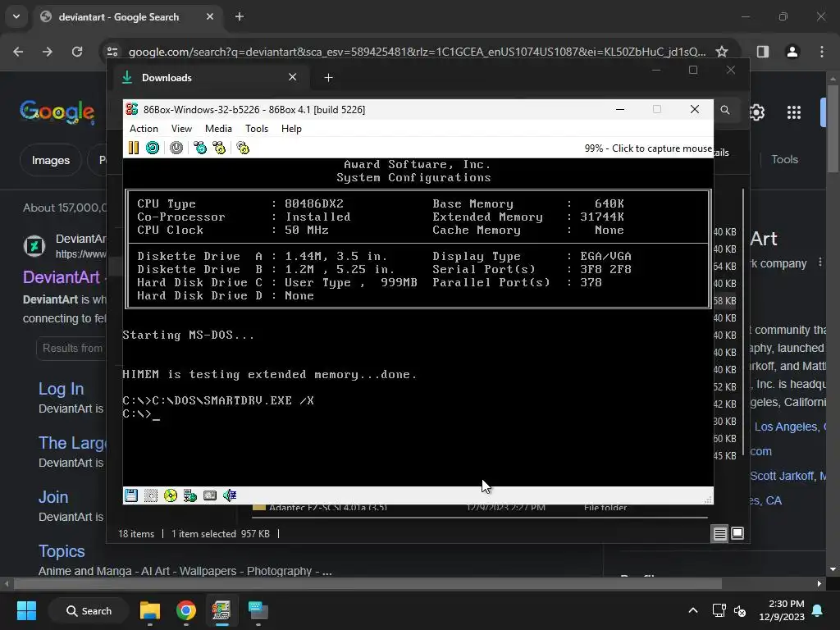This screenshot has height=630, width=840.
Task: Click the emulated DOS screen to capture mouse
Action: coord(418,322)
